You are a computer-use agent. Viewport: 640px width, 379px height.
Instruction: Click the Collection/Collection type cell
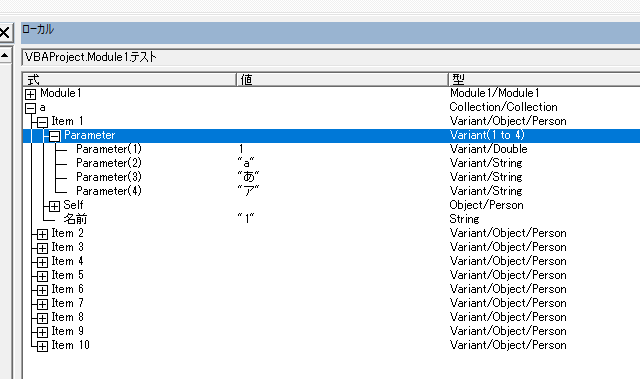coord(503,107)
